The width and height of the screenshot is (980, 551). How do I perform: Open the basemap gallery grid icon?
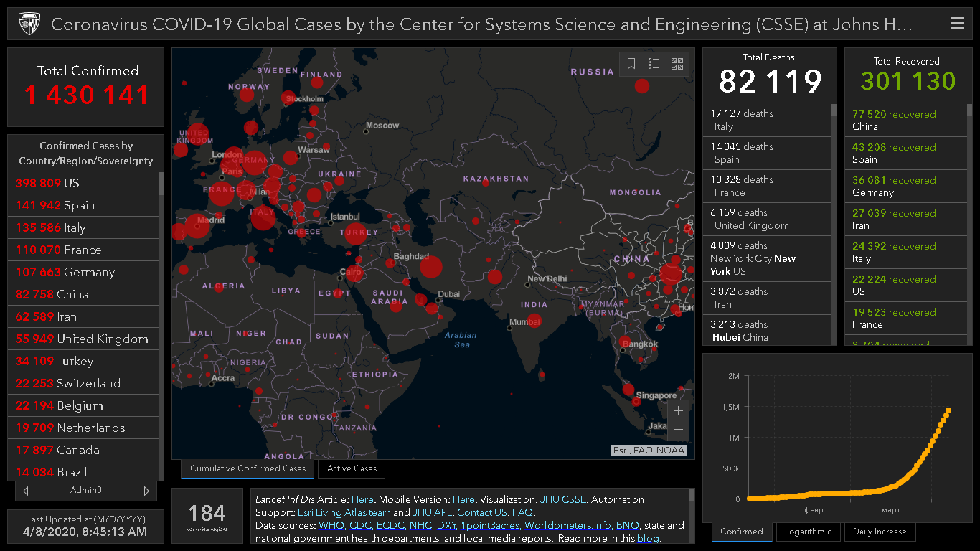(x=677, y=64)
